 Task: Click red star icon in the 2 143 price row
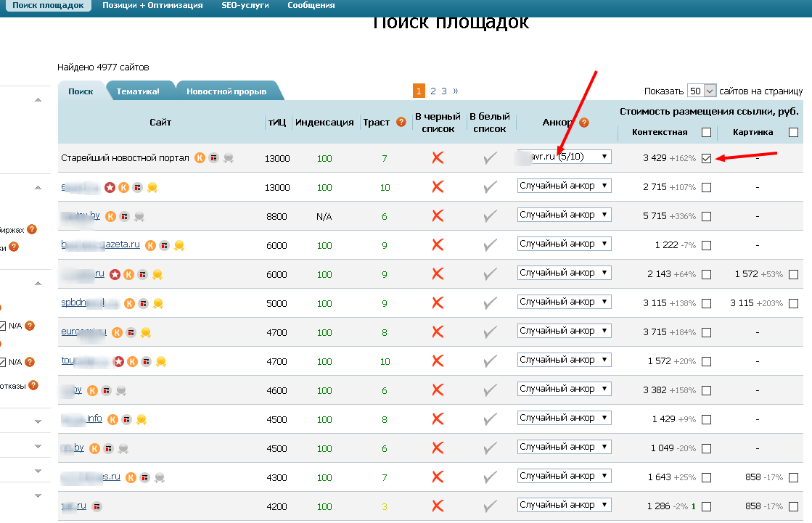coord(115,274)
